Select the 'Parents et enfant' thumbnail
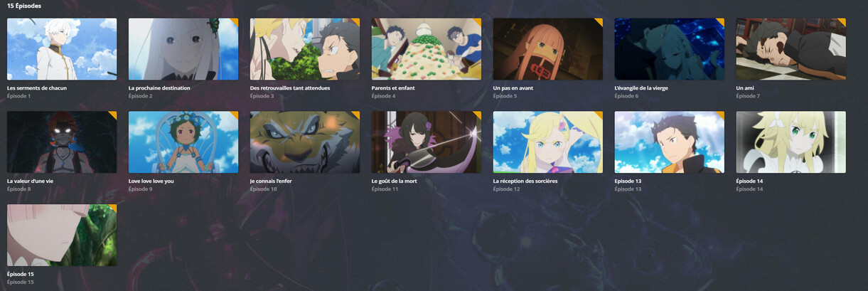The height and width of the screenshot is (291, 868). (427, 49)
